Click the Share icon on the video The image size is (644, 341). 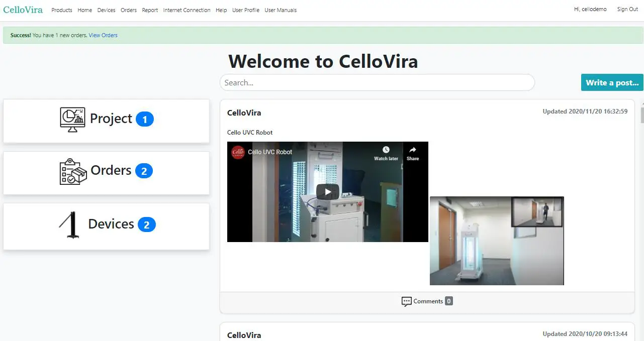(412, 149)
